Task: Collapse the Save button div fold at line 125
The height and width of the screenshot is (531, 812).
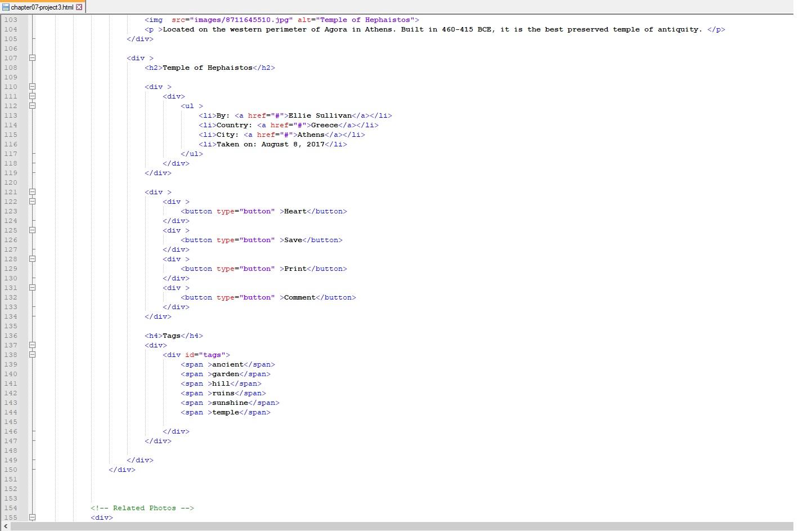Action: [33, 230]
